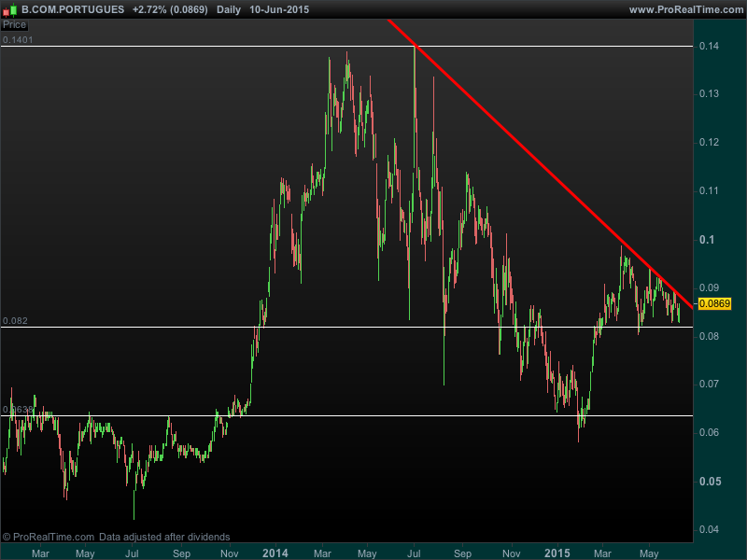Click the first Mar label on time axis
The height and width of the screenshot is (560, 747).
pyautogui.click(x=40, y=553)
